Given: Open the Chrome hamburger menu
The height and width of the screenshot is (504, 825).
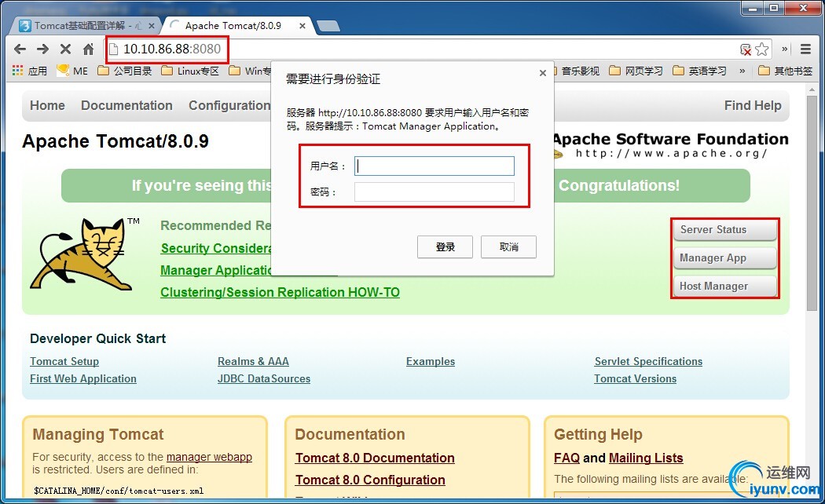Looking at the screenshot, I should [805, 49].
